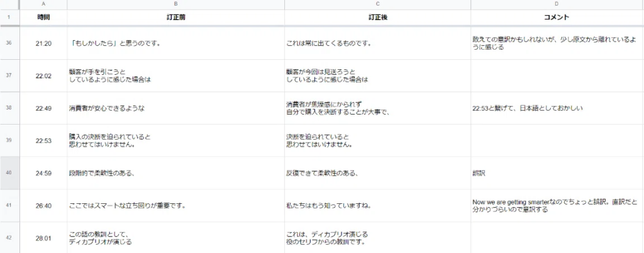Click cell 段階的で柔軟性のある、
This screenshot has height=253, width=644.
coord(176,173)
